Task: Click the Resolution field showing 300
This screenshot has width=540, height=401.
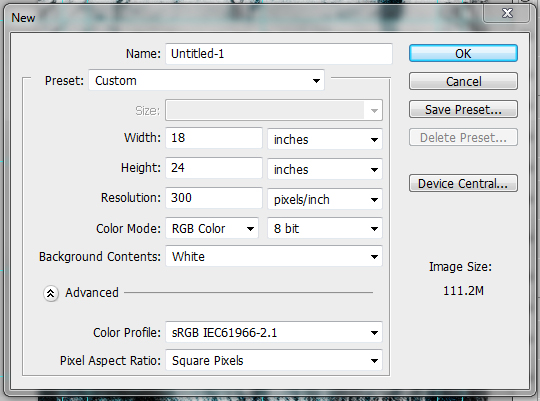Action: click(x=214, y=198)
